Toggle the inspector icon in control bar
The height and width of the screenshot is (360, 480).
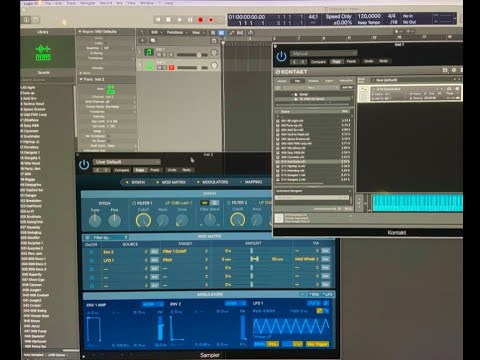[x=27, y=20]
